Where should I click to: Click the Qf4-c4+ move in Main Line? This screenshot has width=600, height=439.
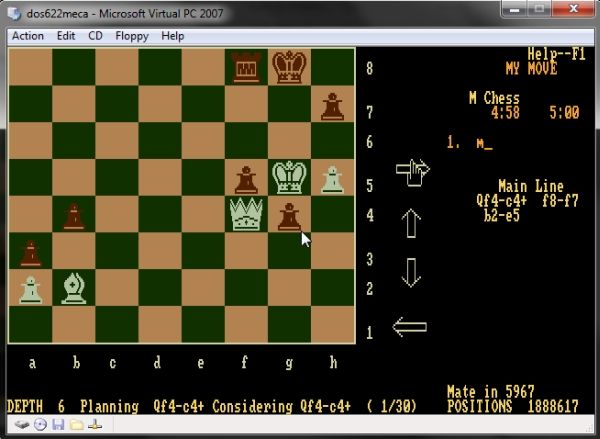(502, 201)
